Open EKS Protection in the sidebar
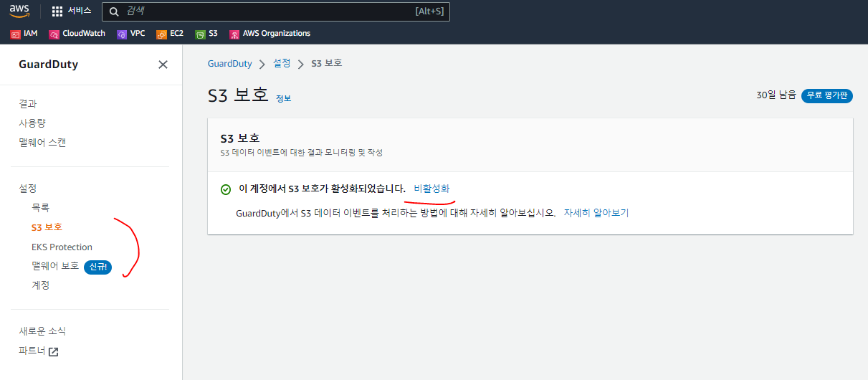 point(62,247)
